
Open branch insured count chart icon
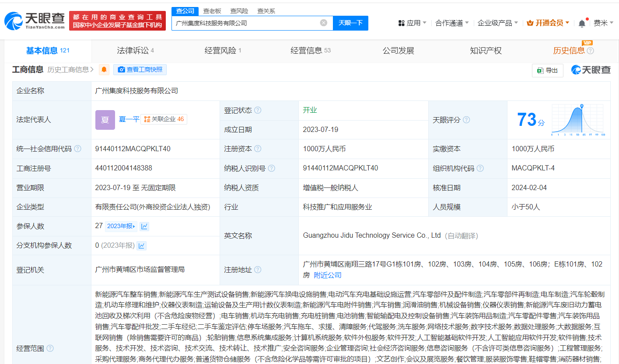point(141,246)
